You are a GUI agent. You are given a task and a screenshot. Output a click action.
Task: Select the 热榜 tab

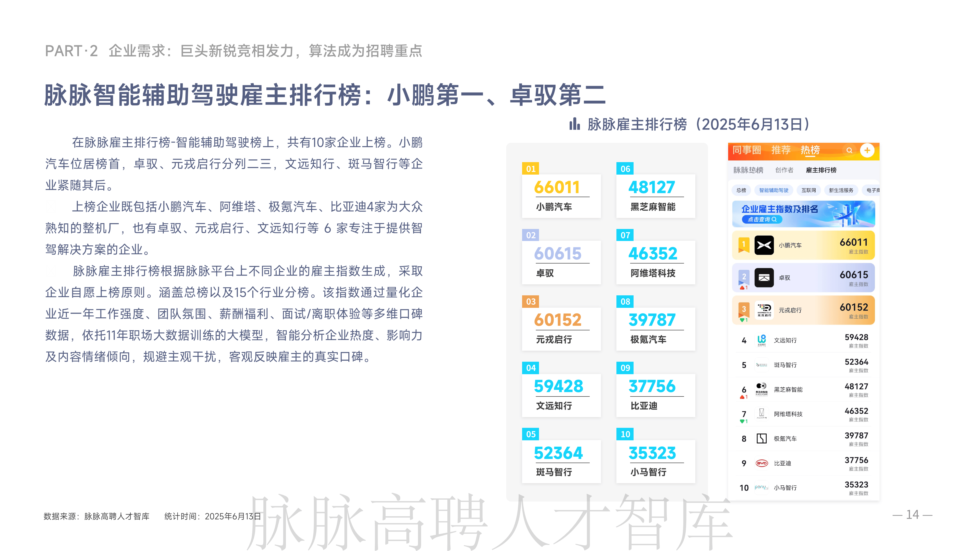point(810,150)
